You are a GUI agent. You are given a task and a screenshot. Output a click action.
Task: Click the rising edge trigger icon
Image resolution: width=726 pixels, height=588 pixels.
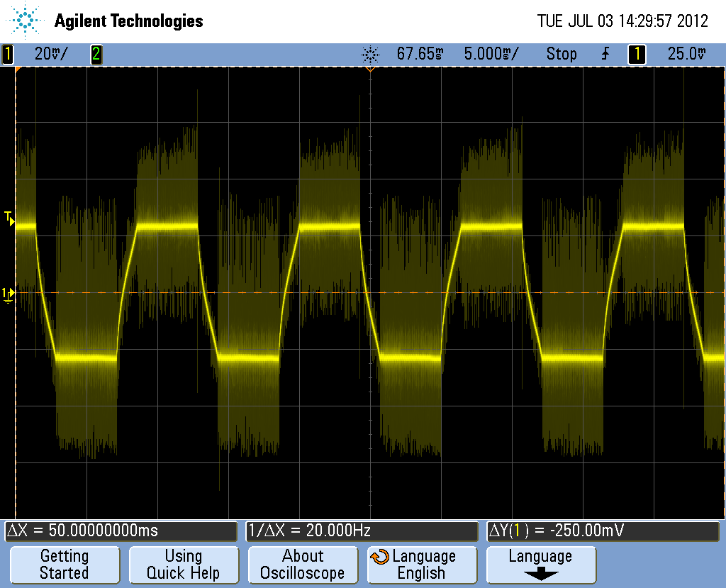[x=605, y=54]
